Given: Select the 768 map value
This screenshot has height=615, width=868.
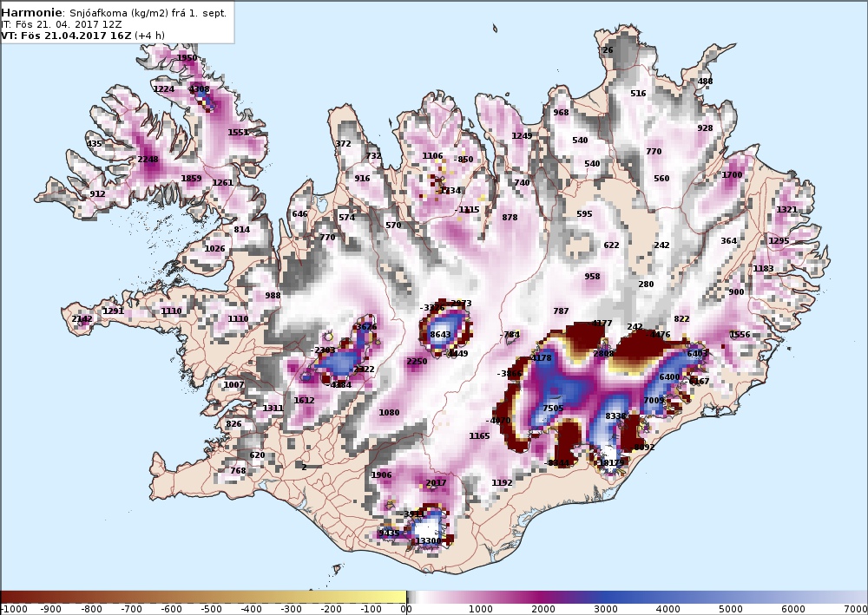Looking at the screenshot, I should coord(238,471).
